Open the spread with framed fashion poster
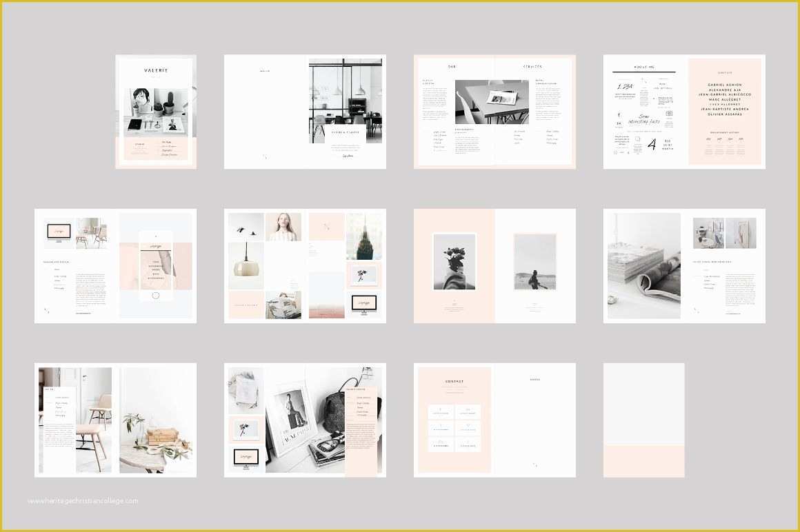This screenshot has height=532, width=800. click(x=305, y=420)
